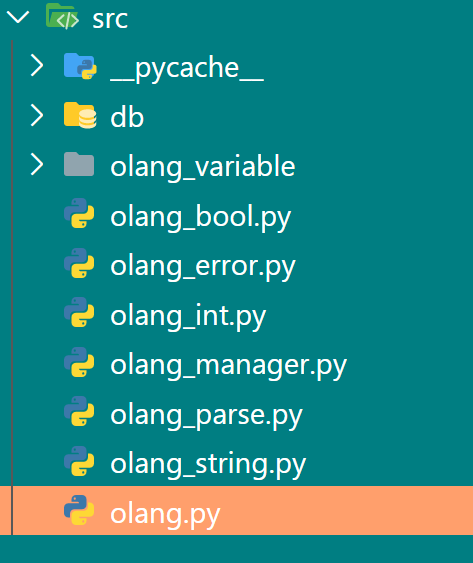
Task: Select the olang_error.py file name
Action: (x=203, y=267)
